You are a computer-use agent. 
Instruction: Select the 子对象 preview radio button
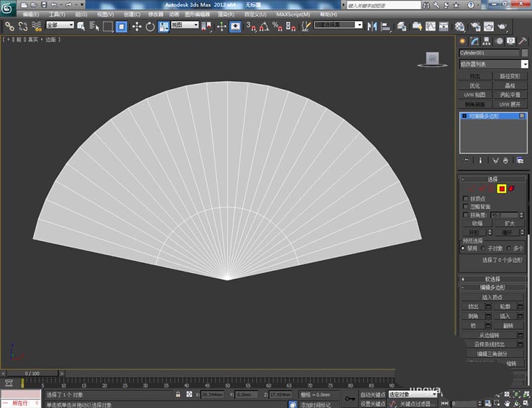[484, 248]
